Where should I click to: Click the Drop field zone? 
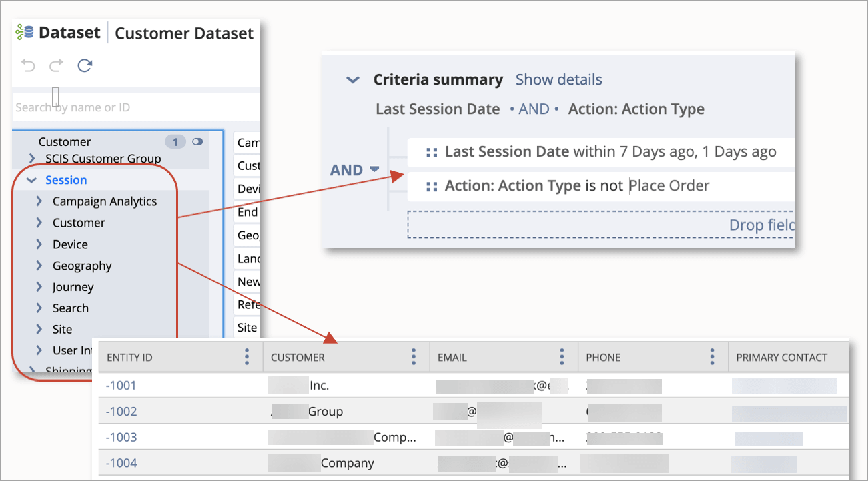coord(601,225)
